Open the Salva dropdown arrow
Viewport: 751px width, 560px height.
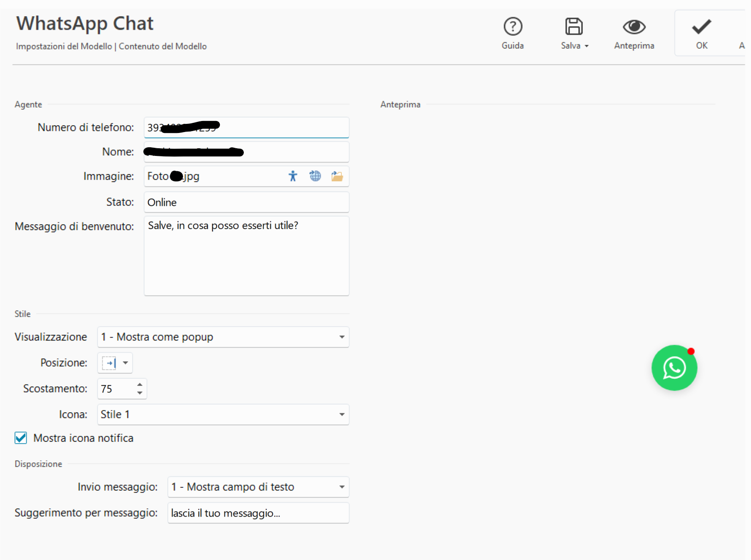(587, 46)
